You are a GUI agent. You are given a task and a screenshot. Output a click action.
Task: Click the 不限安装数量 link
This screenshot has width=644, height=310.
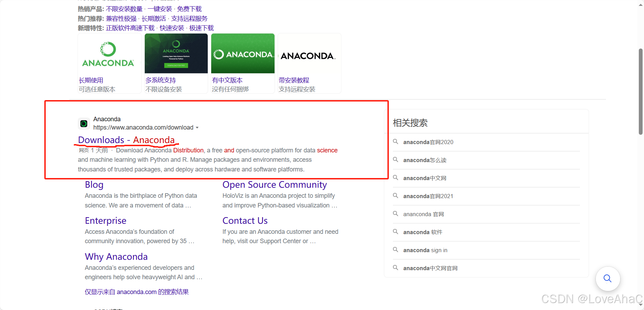[124, 9]
